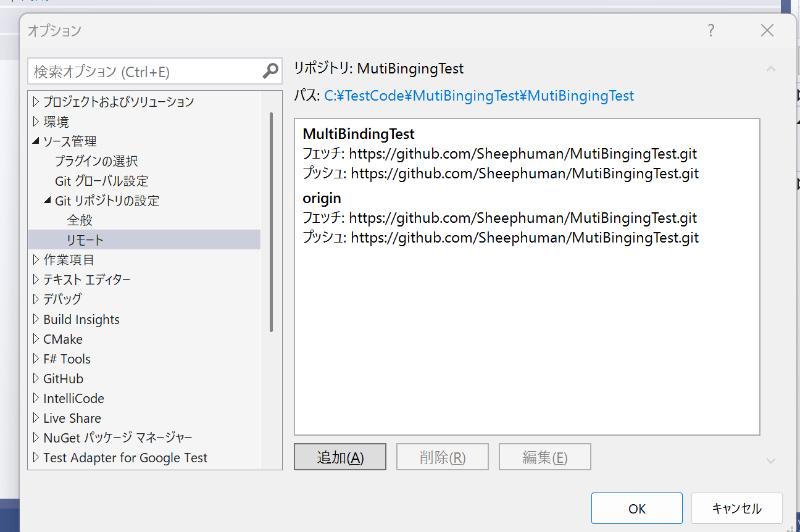Select 全般 under Git リポジトリの設定

pos(80,220)
